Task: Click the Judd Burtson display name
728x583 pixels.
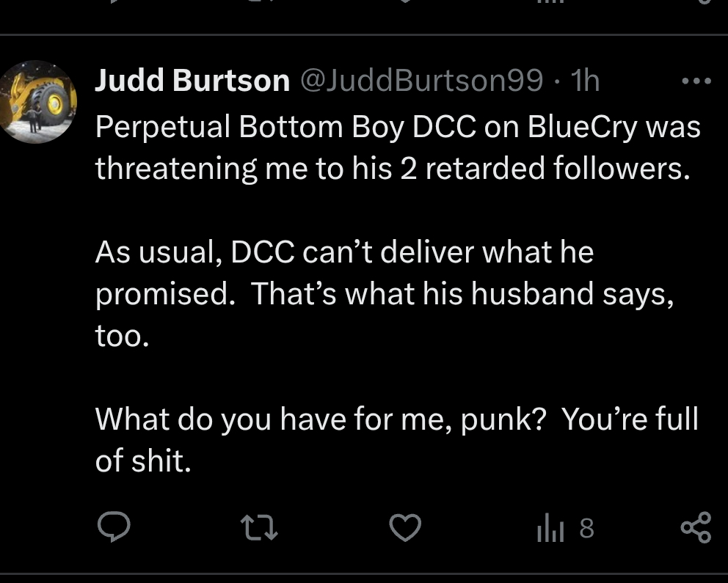Action: pos(192,81)
